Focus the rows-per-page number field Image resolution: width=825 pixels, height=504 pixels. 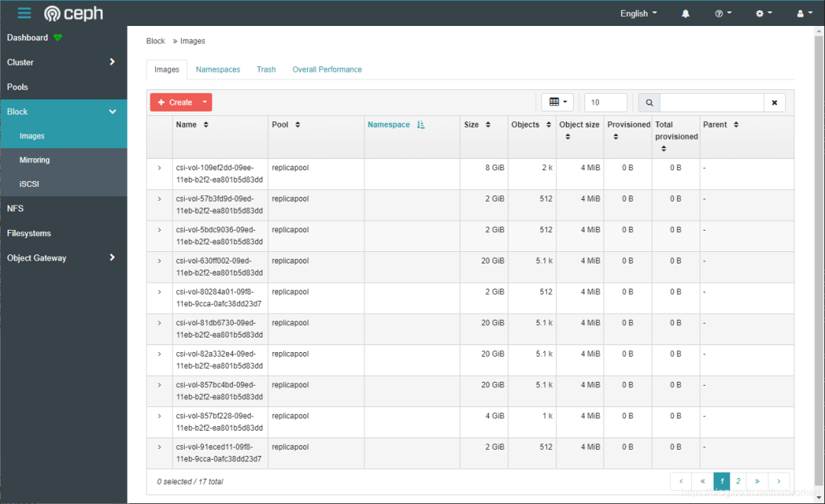point(606,102)
